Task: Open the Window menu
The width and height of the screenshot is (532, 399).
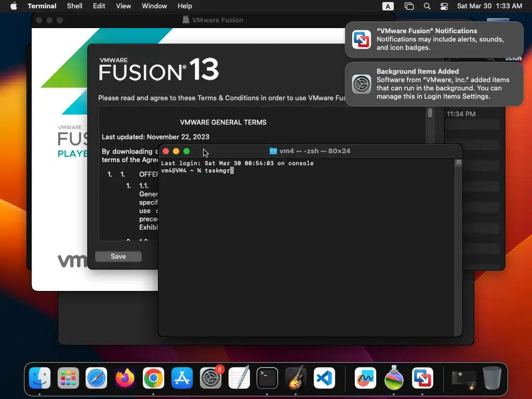Action: [154, 6]
